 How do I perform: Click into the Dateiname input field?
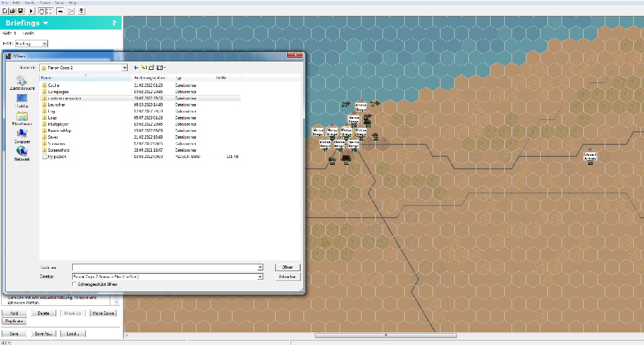165,267
